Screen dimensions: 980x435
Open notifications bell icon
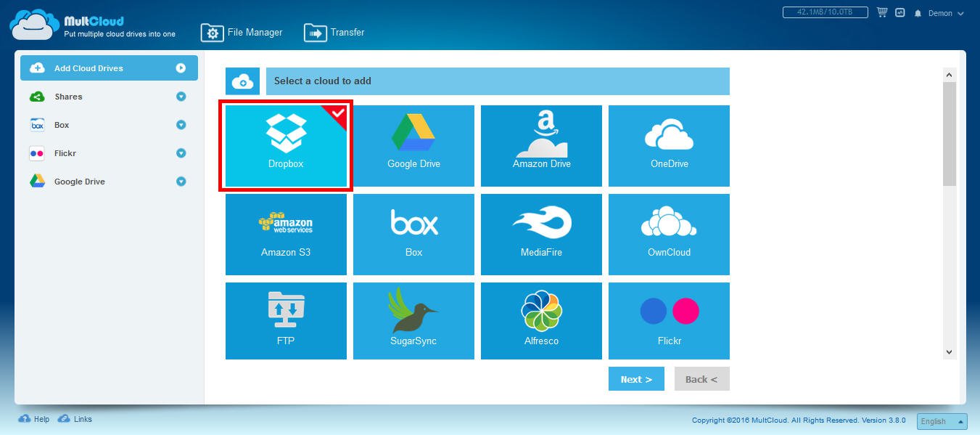pyautogui.click(x=918, y=13)
